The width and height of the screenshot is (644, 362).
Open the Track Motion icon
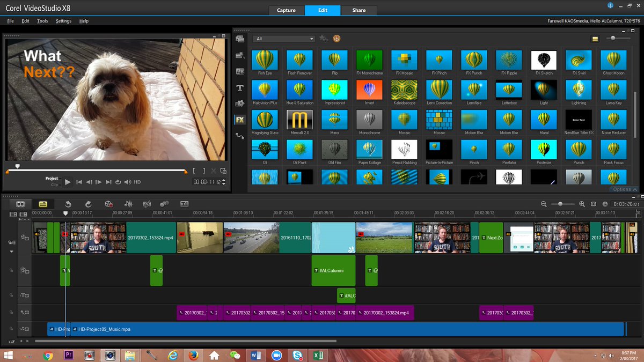[164, 204]
